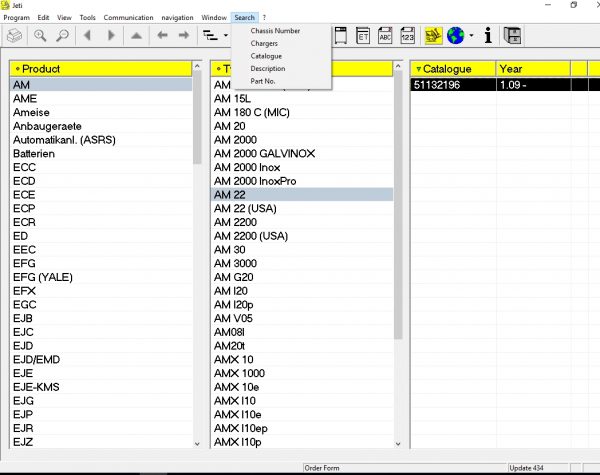Viewport: 600px width, 475px height.
Task: Select type AM 2200 (USA)
Action: [x=302, y=236]
